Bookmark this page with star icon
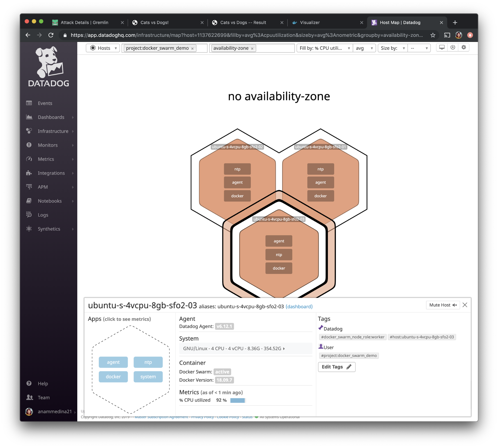 (433, 35)
